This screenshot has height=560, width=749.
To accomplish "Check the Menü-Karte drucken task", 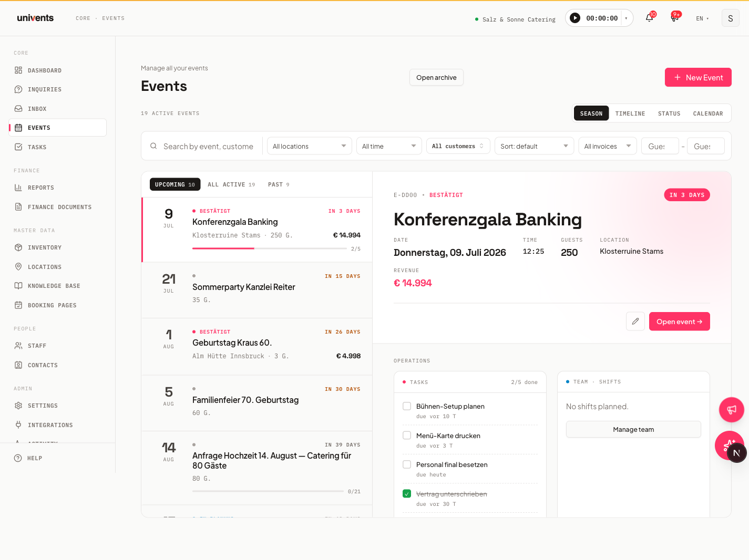I will point(407,435).
